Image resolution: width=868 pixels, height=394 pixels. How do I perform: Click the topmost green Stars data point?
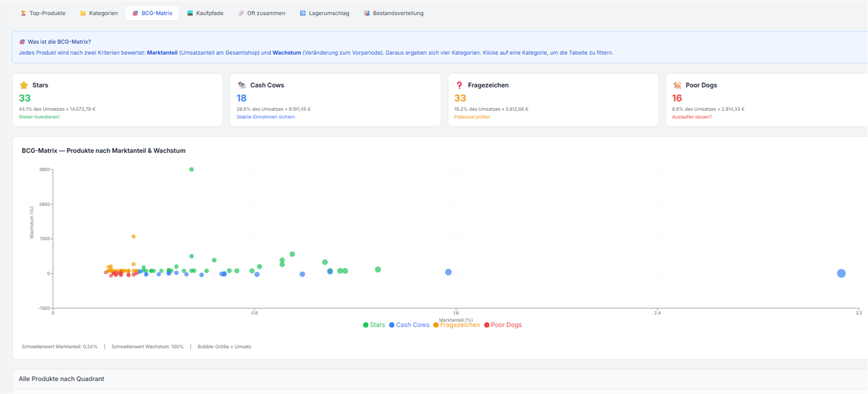coord(191,169)
